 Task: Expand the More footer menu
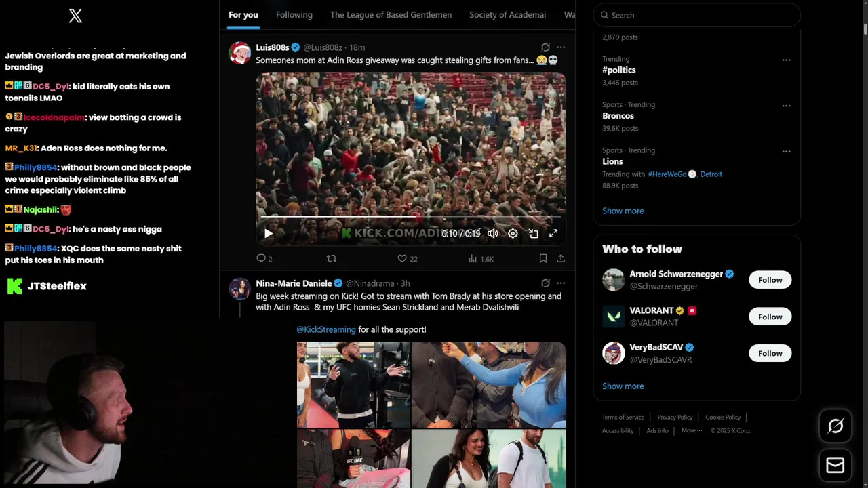(692, 431)
